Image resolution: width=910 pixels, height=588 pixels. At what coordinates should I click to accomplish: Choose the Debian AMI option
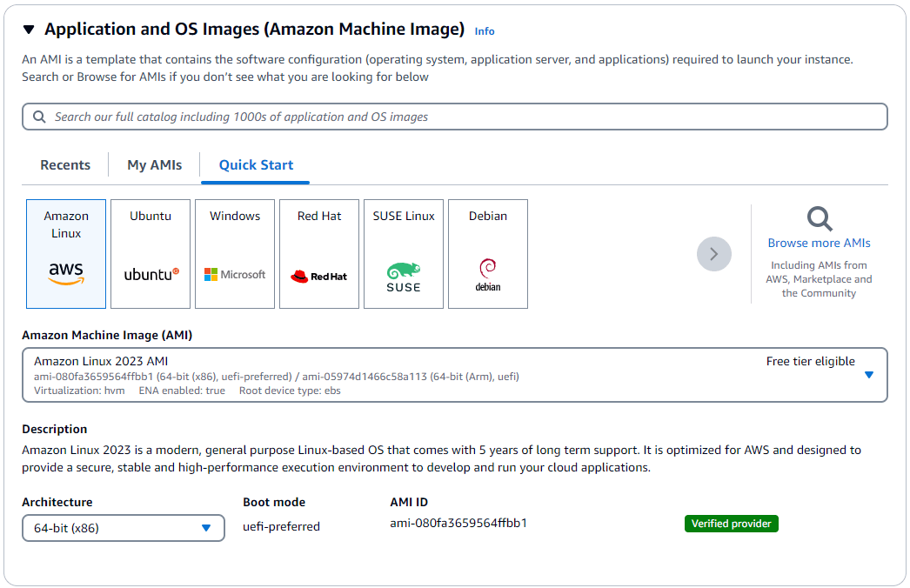pyautogui.click(x=487, y=253)
